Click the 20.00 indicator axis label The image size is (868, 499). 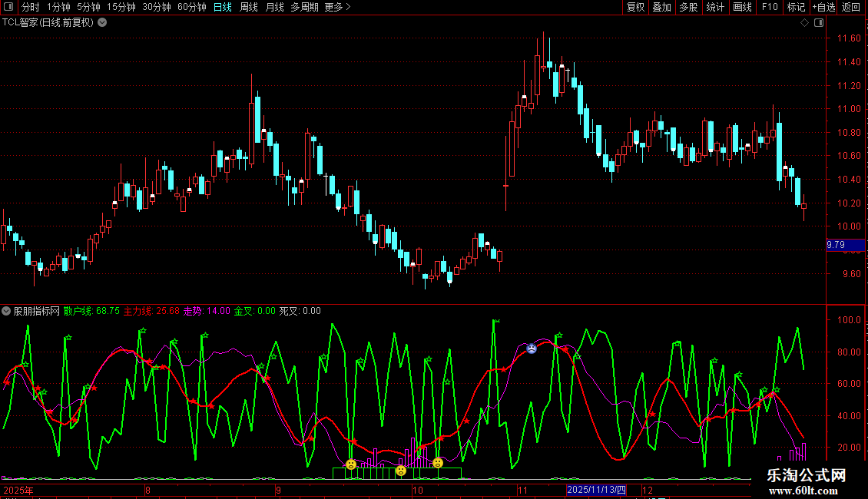coord(849,447)
